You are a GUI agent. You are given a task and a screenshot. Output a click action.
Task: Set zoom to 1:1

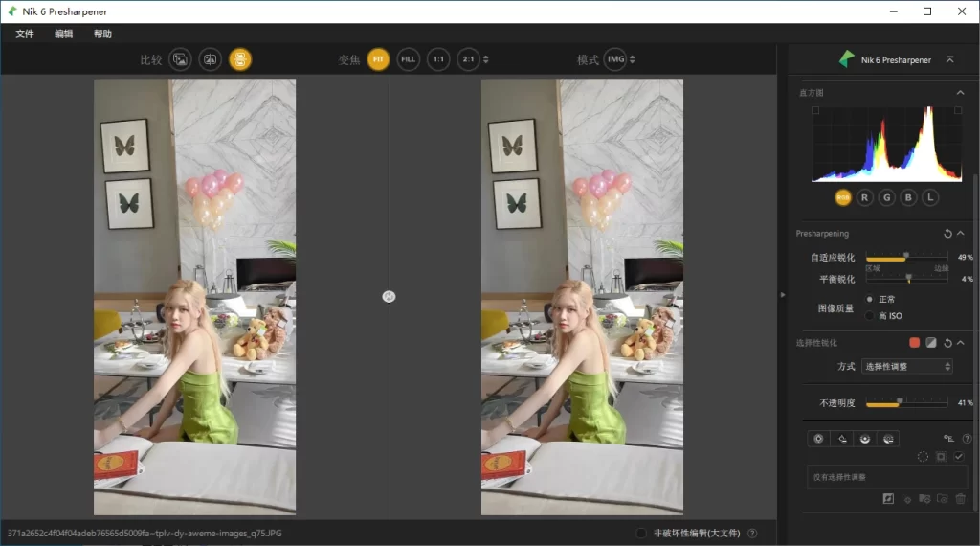[438, 59]
